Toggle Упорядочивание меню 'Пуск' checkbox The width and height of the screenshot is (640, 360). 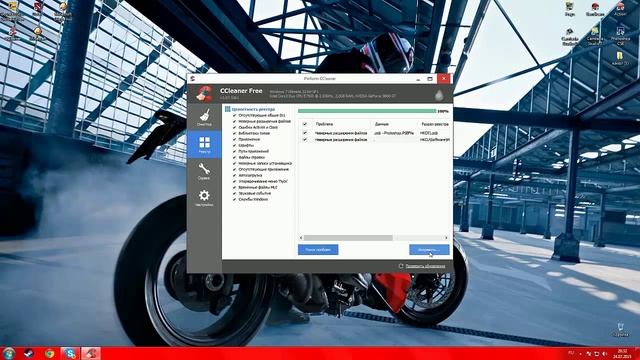pyautogui.click(x=234, y=181)
